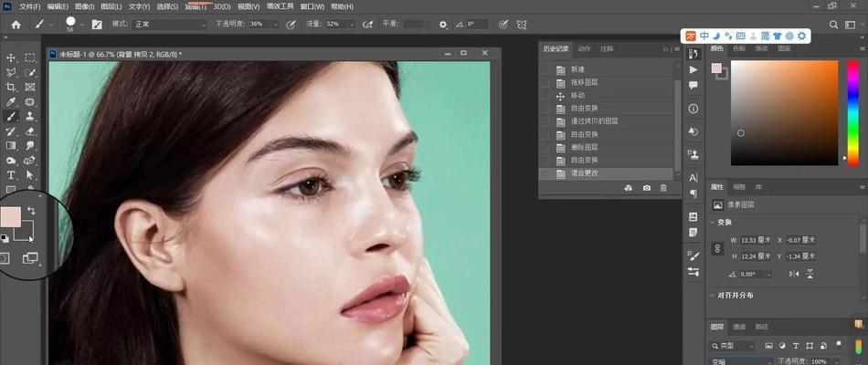Select the Brush tool in toolbox
Image resolution: width=868 pixels, height=365 pixels.
pos(11,117)
